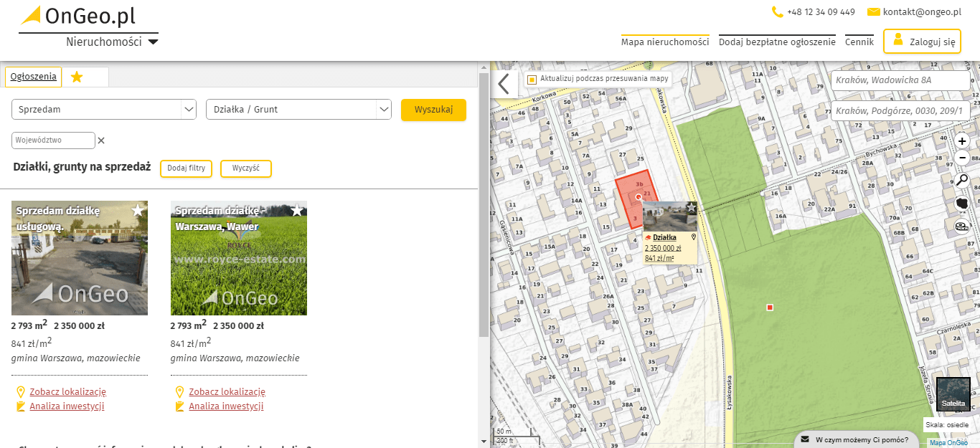Open the 'Sprzedam' transaction type dropdown
This screenshot has height=448, width=980.
tap(104, 110)
